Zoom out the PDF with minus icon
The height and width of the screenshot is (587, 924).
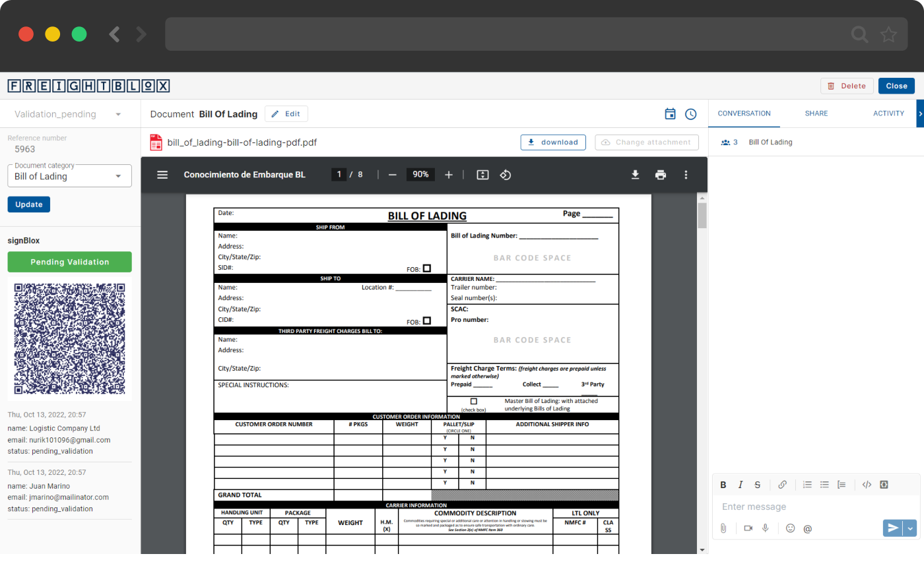pos(393,175)
